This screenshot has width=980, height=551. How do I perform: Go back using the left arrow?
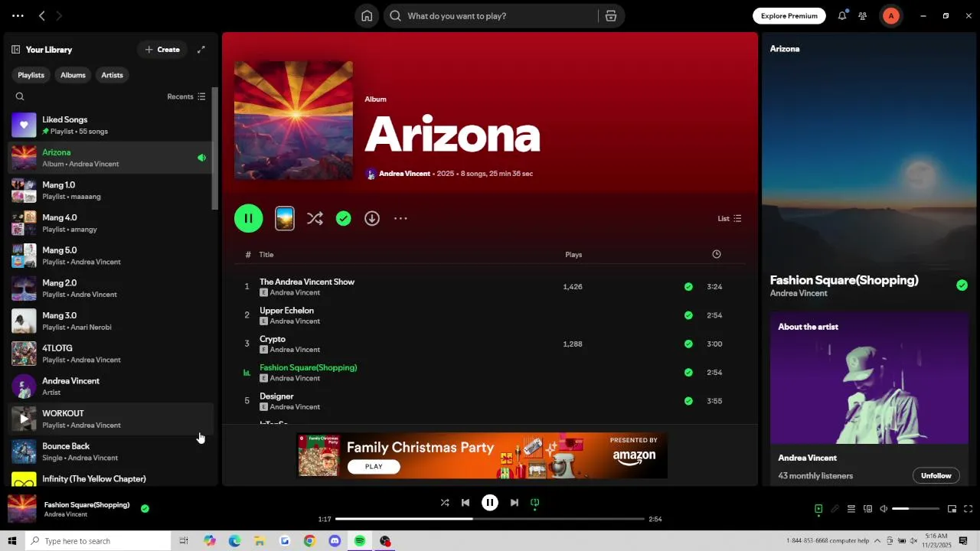(x=42, y=16)
